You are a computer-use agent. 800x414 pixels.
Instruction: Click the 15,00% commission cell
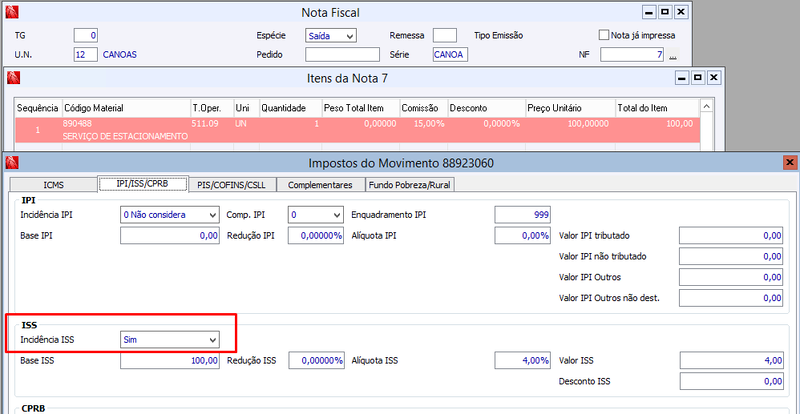[430, 124]
